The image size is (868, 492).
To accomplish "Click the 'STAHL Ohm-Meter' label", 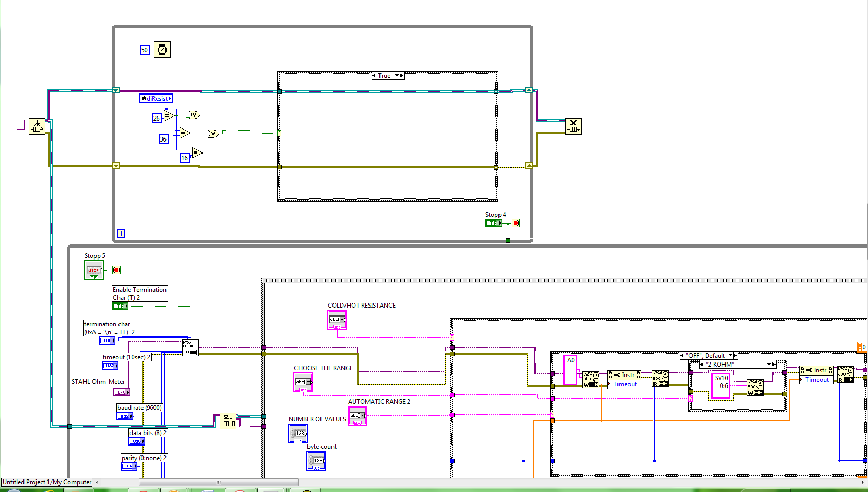I will click(x=98, y=382).
